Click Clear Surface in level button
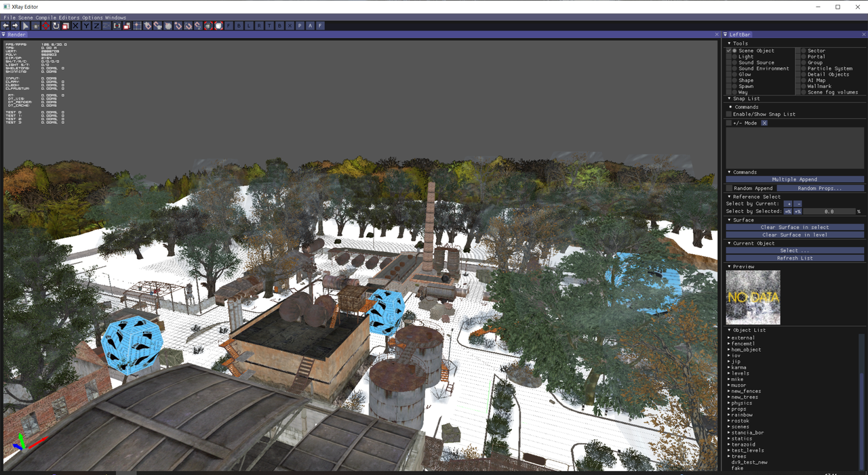This screenshot has height=475, width=868. click(x=795, y=234)
